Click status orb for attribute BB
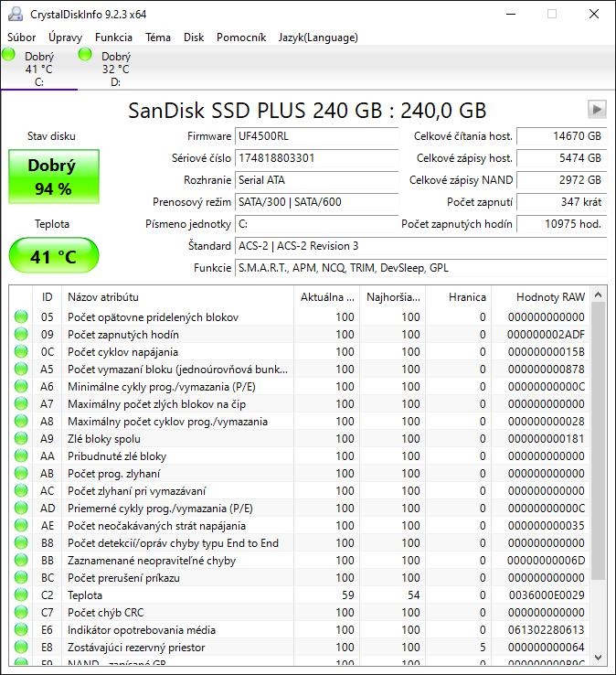616x675 pixels. (21, 560)
